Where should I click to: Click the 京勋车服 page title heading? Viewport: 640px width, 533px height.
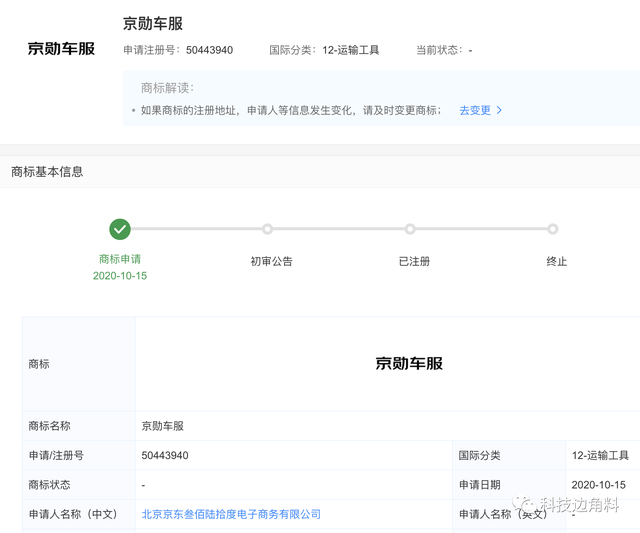click(153, 23)
